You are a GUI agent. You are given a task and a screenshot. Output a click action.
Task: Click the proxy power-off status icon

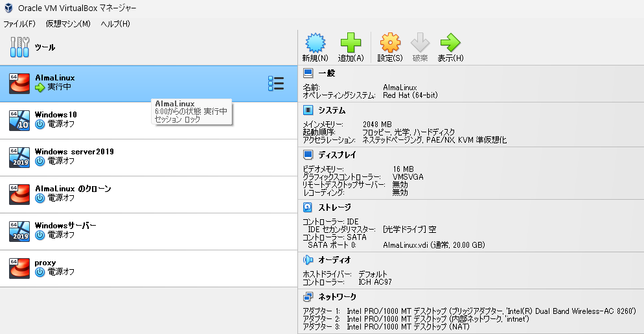tap(40, 272)
